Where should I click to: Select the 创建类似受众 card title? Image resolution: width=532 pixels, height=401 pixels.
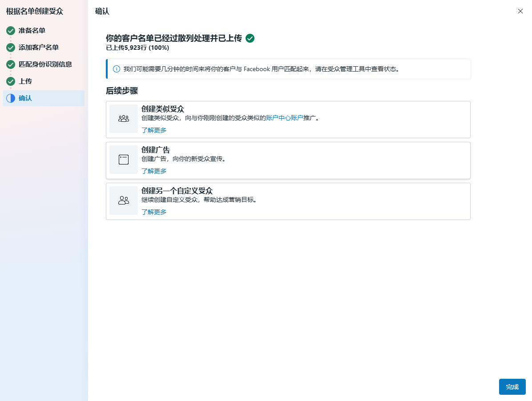pyautogui.click(x=163, y=109)
